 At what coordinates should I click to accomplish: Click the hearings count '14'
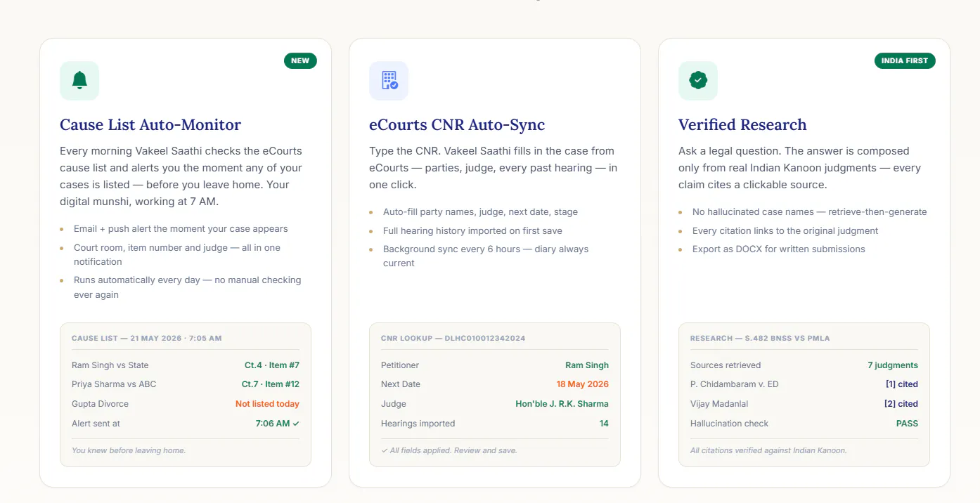[x=604, y=424]
